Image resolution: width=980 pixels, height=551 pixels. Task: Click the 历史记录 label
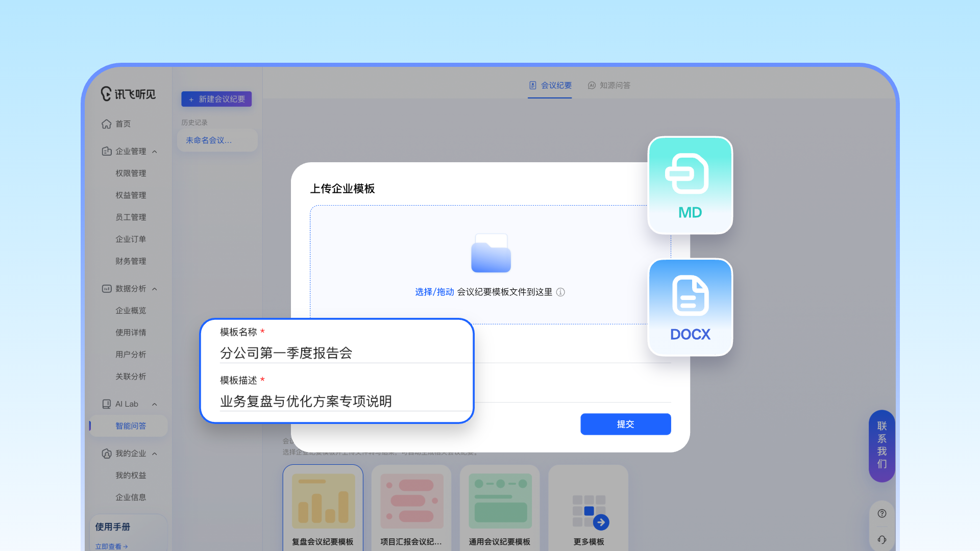click(x=194, y=122)
